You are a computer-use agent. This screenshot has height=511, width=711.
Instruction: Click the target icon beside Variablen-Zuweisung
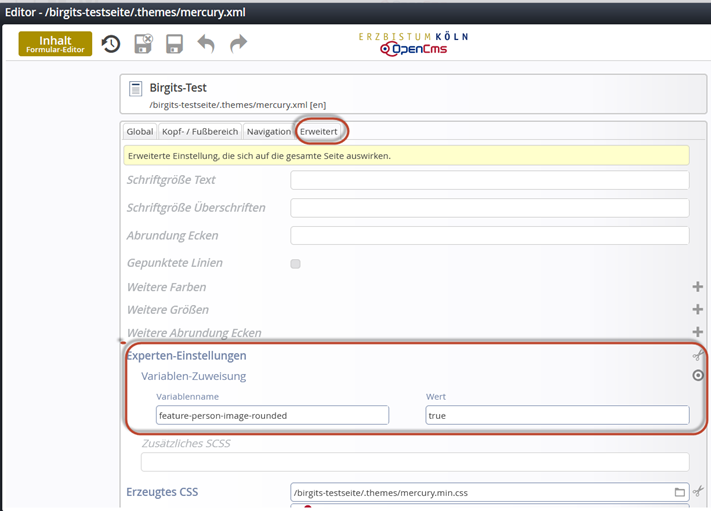tap(698, 376)
